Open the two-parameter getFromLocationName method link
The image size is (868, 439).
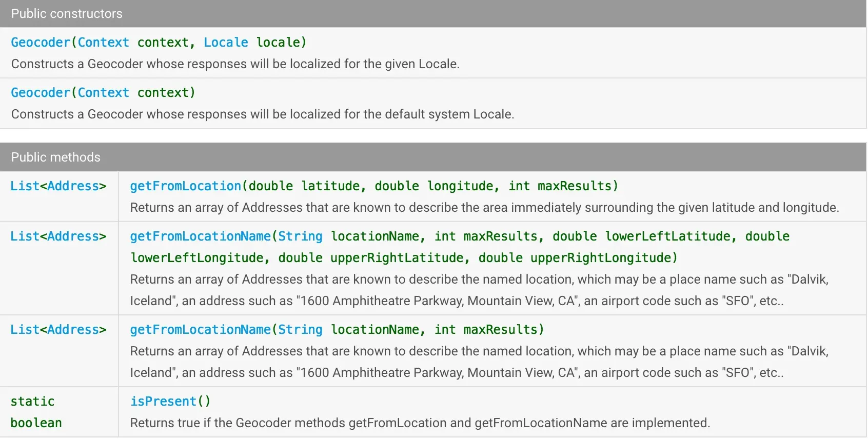click(x=200, y=330)
